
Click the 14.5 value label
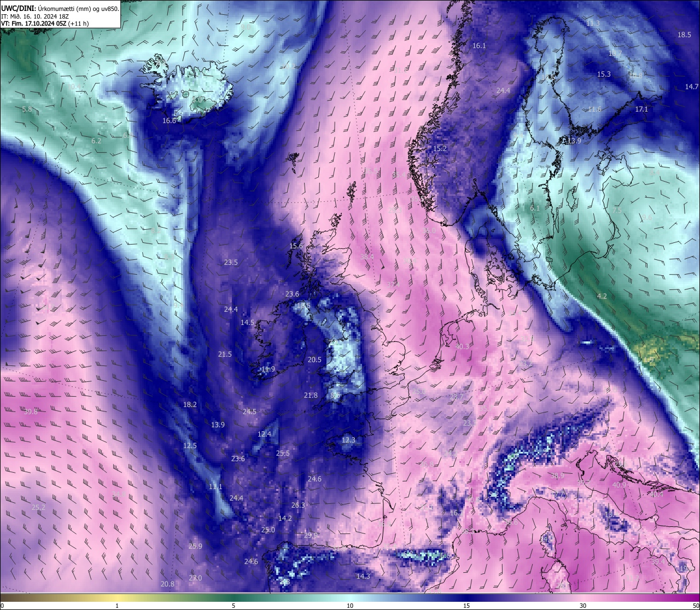click(x=247, y=322)
